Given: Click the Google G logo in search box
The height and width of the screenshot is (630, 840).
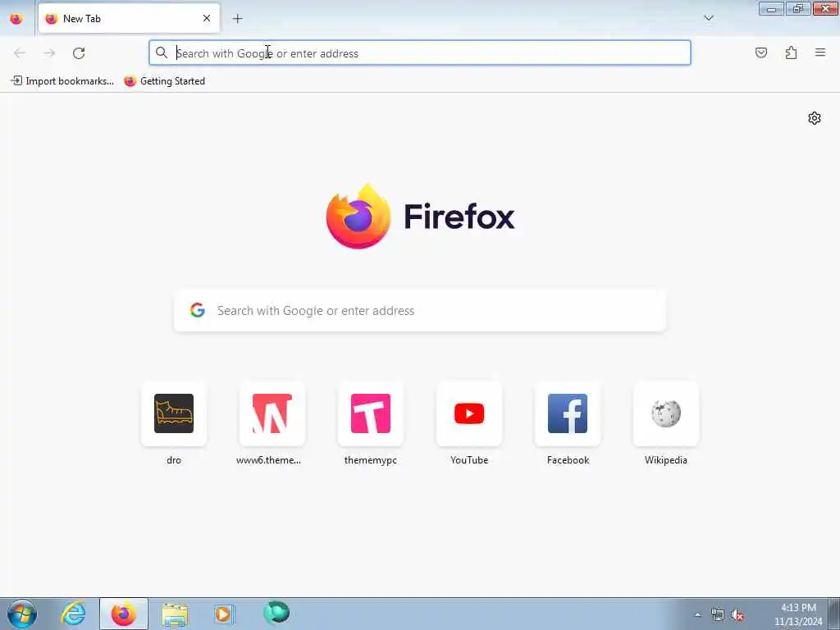Looking at the screenshot, I should click(198, 309).
